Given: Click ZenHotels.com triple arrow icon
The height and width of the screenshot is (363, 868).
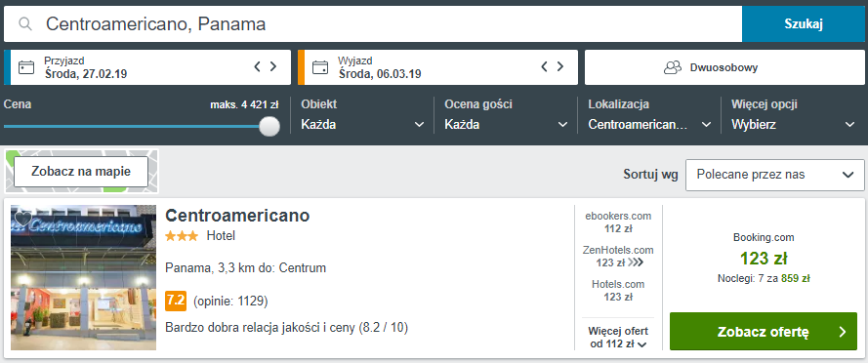Looking at the screenshot, I should point(636,262).
